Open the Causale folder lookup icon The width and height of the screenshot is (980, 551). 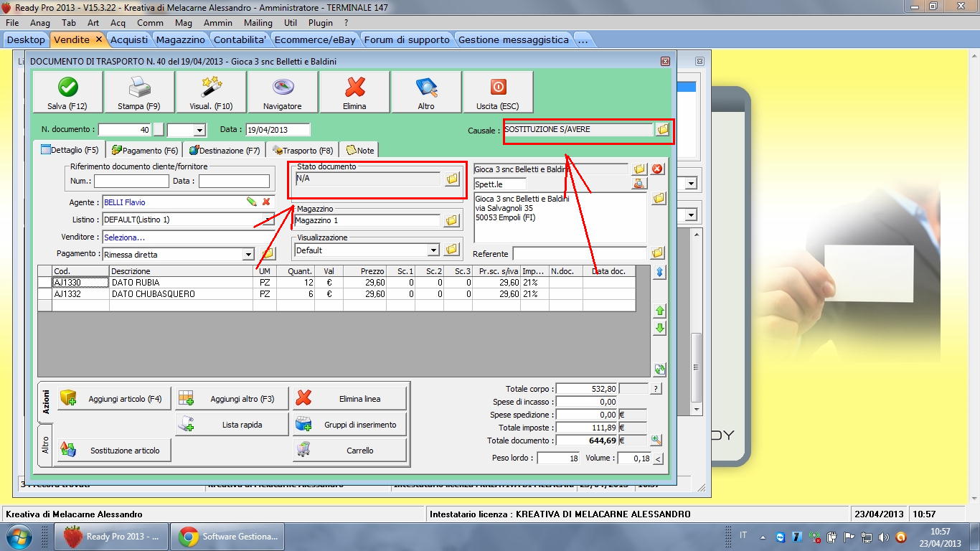point(662,130)
